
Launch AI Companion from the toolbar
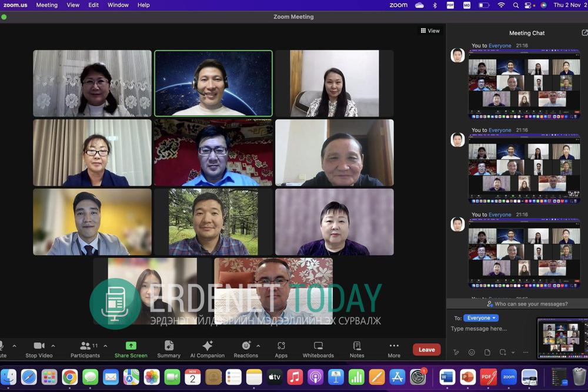tap(208, 349)
